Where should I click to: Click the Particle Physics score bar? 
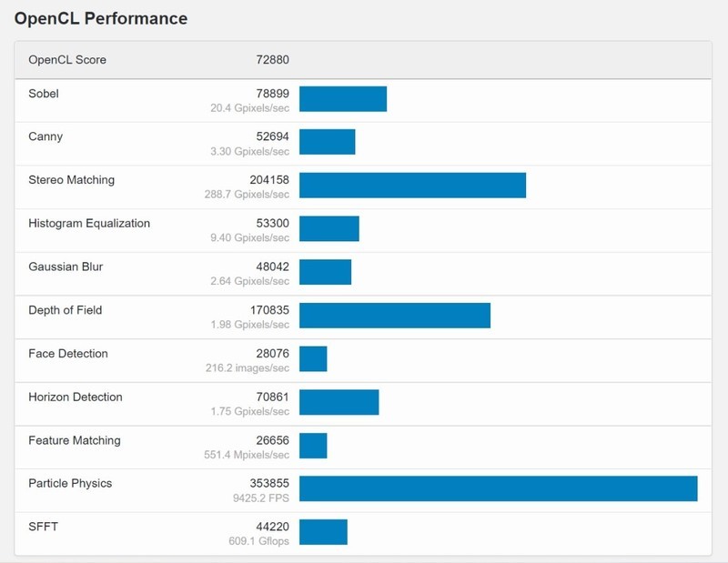(498, 489)
